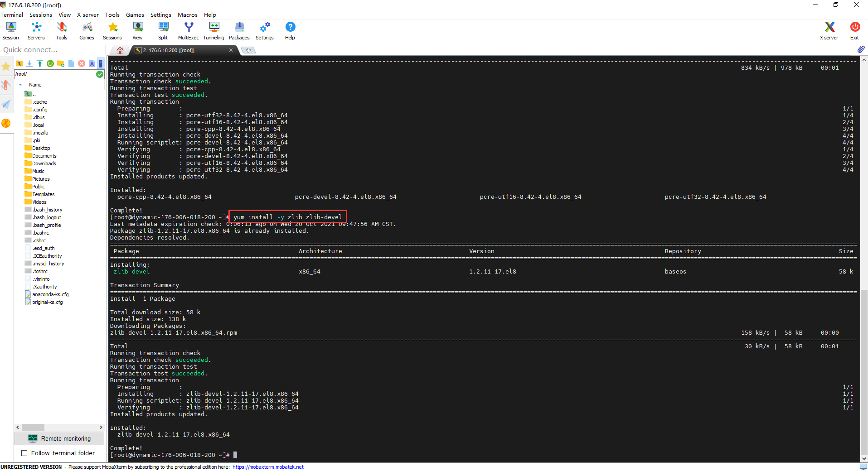868x471 pixels.
Task: Open the Servers toolbar button
Action: click(x=36, y=31)
